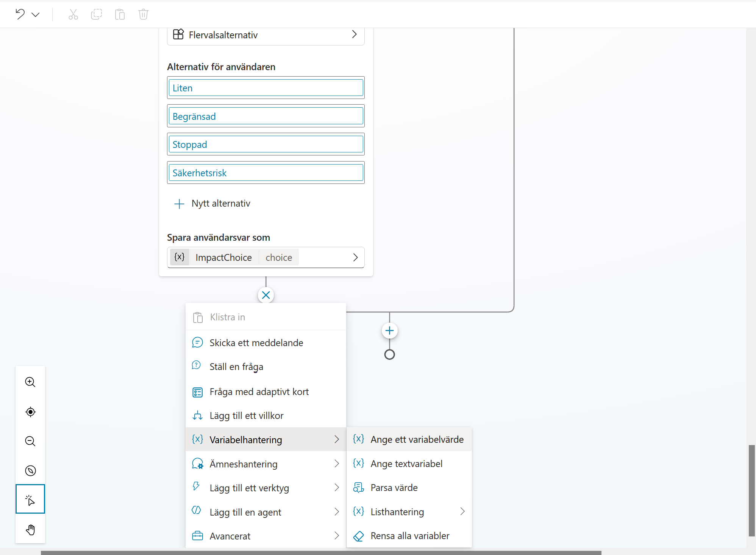756x555 pixels.
Task: Expand Listhantering submenu
Action: tap(409, 512)
